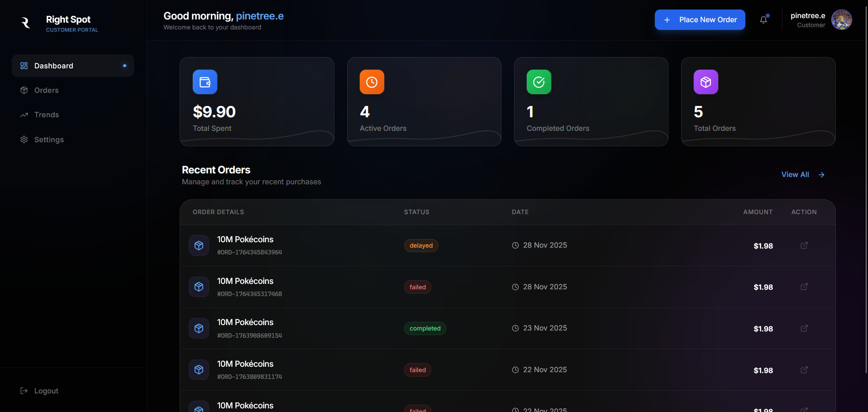Image resolution: width=868 pixels, height=412 pixels.
Task: Open the Trends sidebar item
Action: click(x=47, y=115)
